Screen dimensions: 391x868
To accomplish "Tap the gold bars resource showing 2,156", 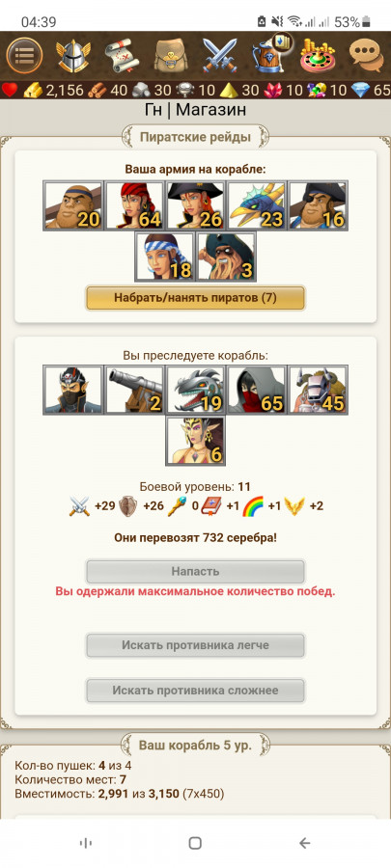I will [53, 91].
